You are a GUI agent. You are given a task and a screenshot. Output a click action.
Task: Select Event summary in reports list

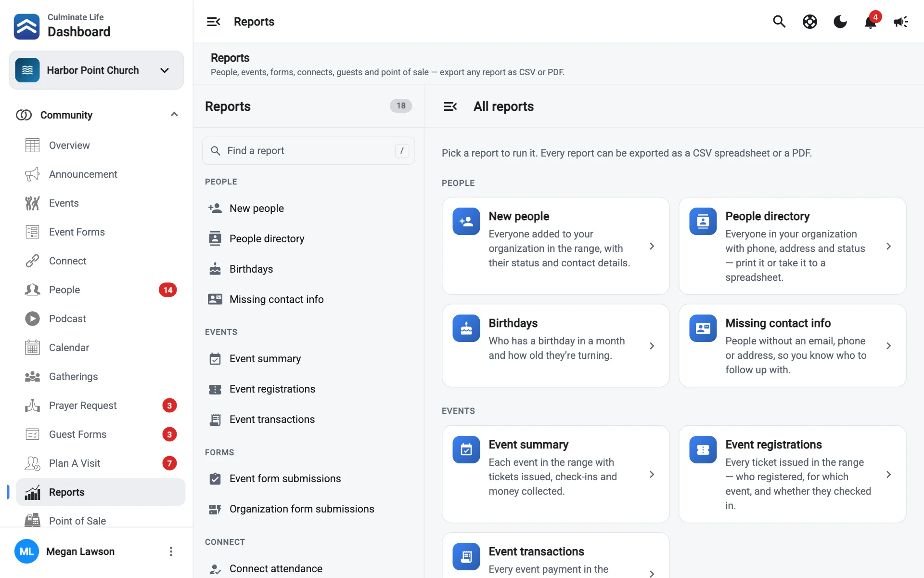(308, 359)
